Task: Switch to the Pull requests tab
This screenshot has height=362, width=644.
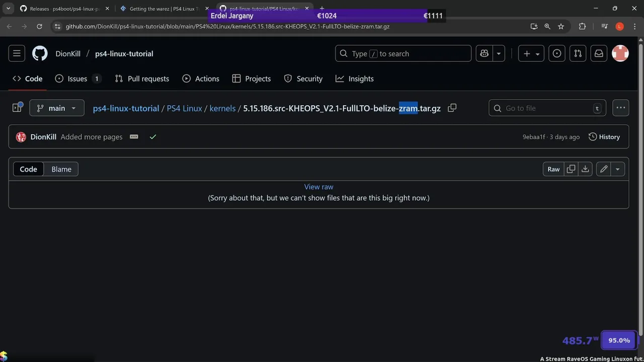Action: pyautogui.click(x=142, y=78)
